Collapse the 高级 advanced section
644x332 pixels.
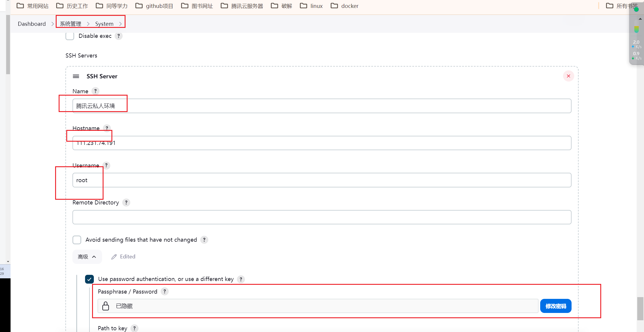[87, 257]
